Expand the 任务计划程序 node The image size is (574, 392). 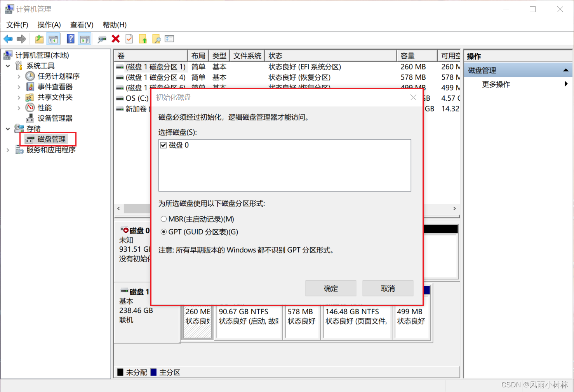click(19, 77)
